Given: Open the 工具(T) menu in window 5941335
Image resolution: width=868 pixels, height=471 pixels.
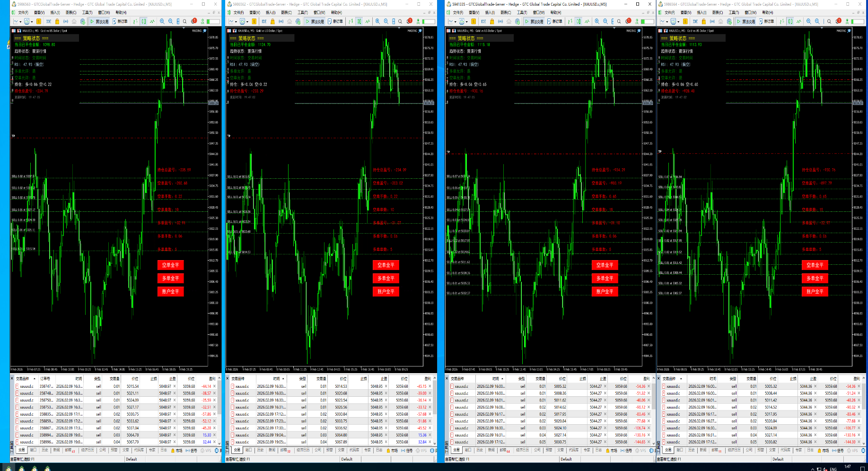Looking at the screenshot, I should (522, 13).
